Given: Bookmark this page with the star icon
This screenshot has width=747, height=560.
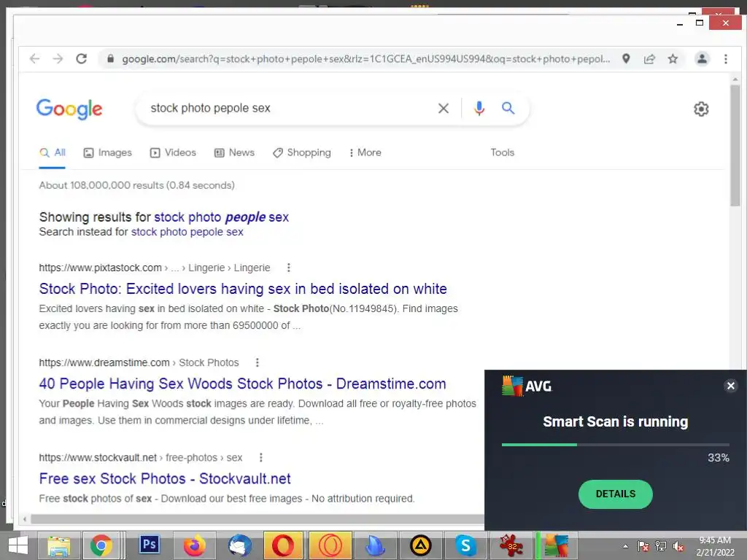Looking at the screenshot, I should tap(673, 58).
